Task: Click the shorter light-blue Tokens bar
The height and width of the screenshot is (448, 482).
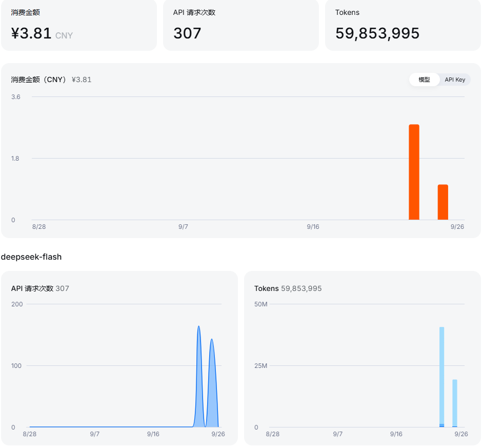Action: (x=455, y=403)
